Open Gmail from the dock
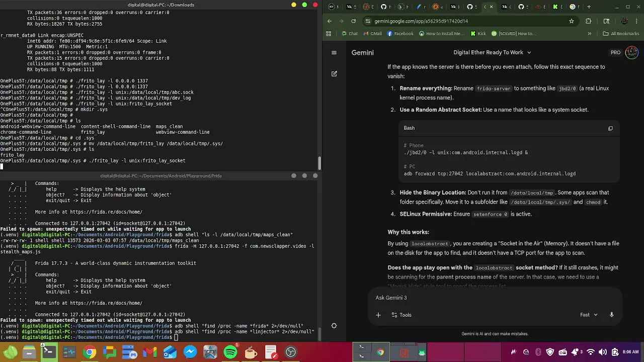This screenshot has width=644, height=362. [149, 352]
